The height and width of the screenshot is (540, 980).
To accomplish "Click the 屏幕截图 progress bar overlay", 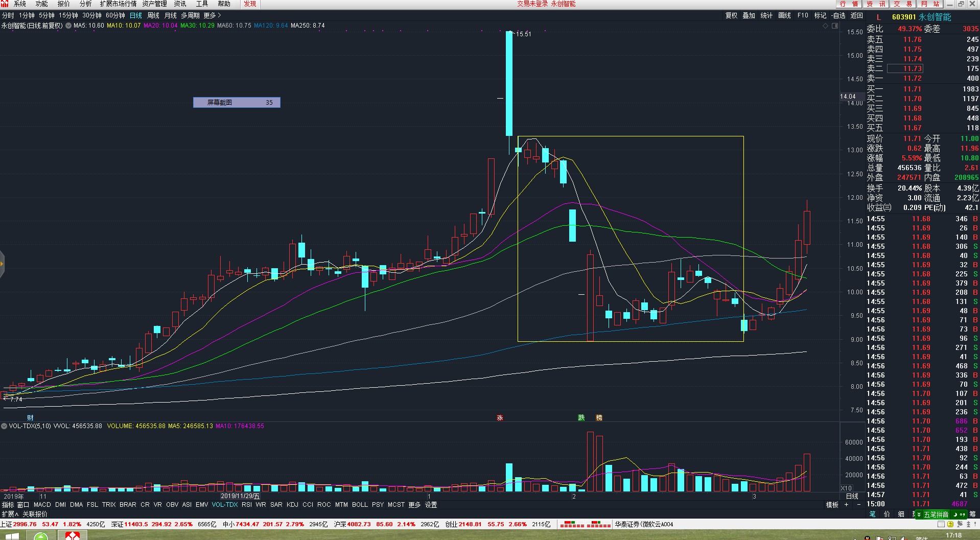I will 237,103.
